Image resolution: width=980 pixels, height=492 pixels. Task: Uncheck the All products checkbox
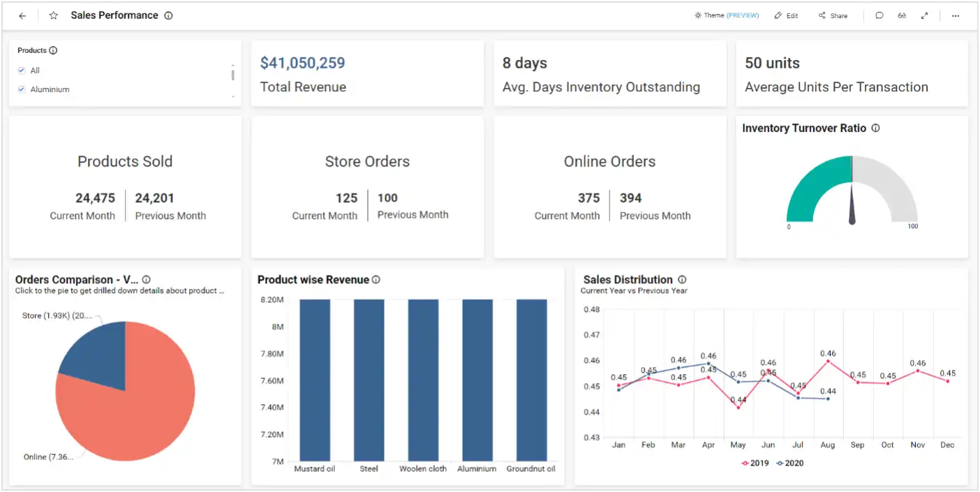click(x=21, y=70)
